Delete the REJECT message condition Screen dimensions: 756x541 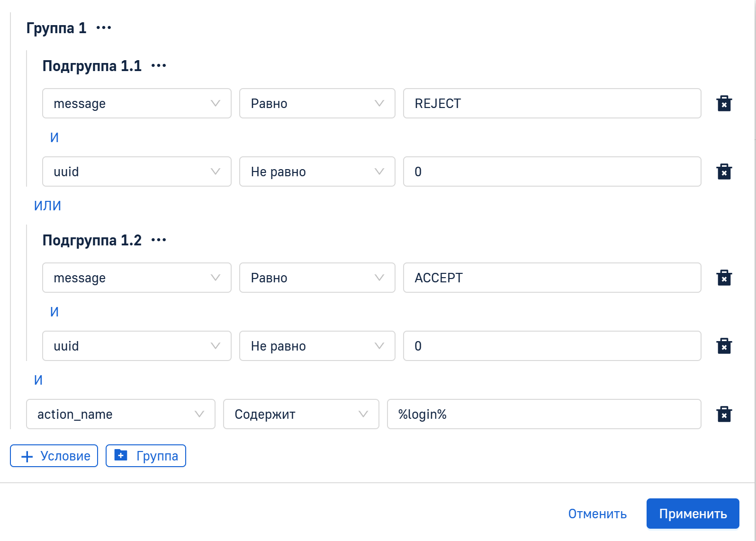724,103
